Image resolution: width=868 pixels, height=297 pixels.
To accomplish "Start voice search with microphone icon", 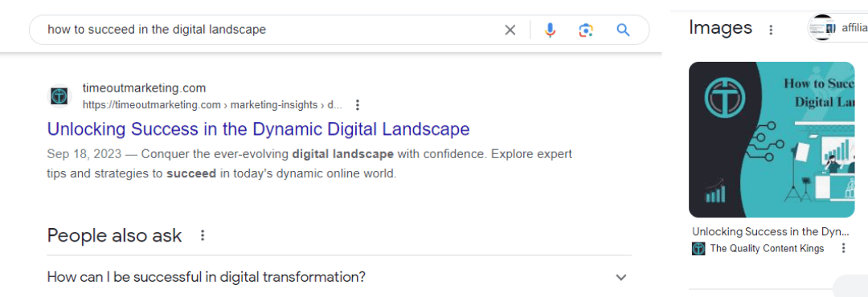I will pos(550,30).
